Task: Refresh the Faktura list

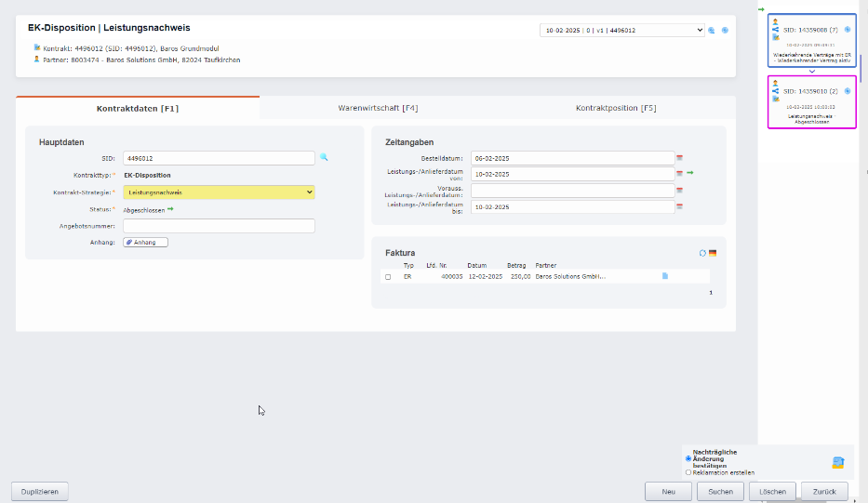Action: point(702,253)
